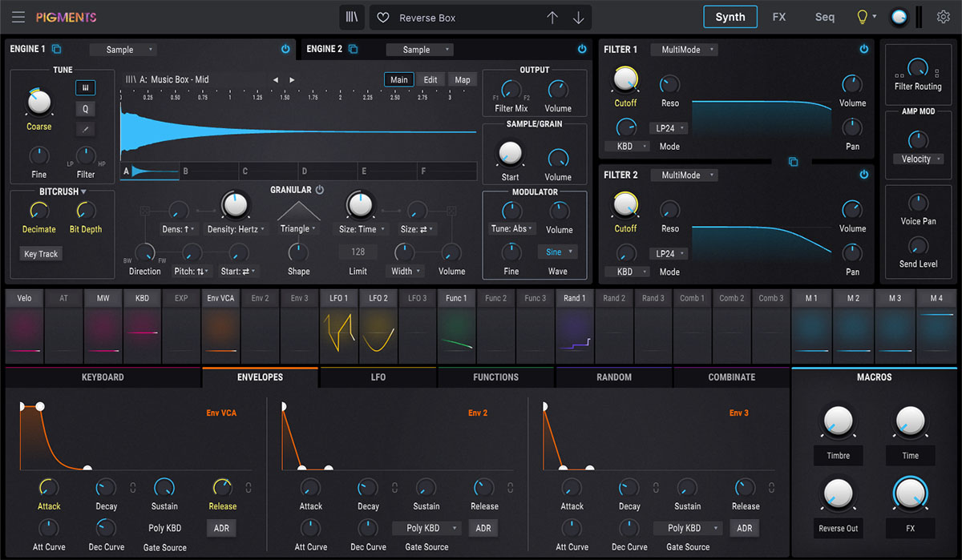
Task: Open Filter 2 LP24 mode dropdown
Action: pyautogui.click(x=669, y=253)
